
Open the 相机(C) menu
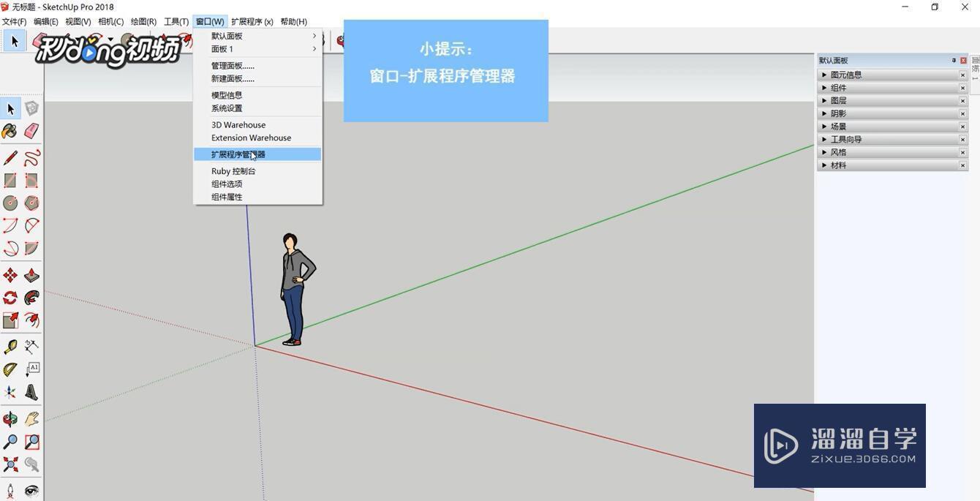click(110, 22)
